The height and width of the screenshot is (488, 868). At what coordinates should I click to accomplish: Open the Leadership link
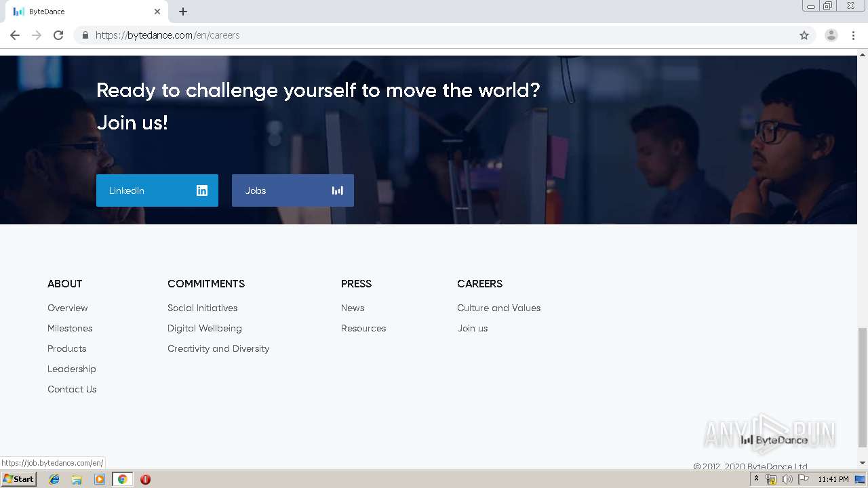(72, 369)
